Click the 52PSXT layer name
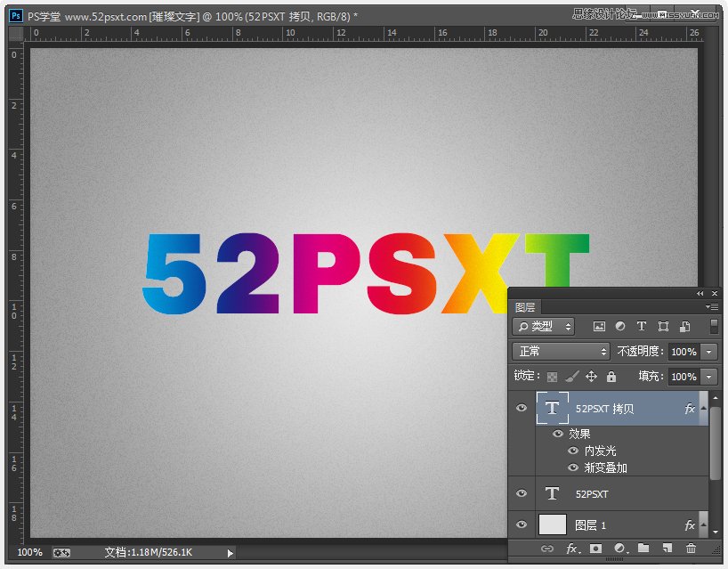Viewport: 728px width, 569px height. 592,493
